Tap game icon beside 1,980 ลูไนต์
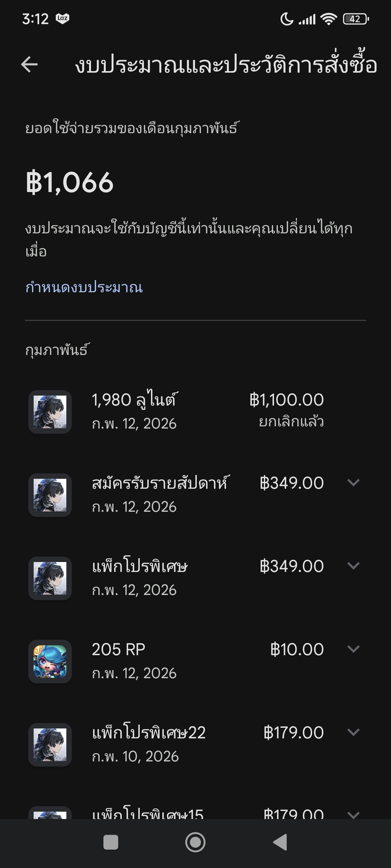 tap(50, 412)
